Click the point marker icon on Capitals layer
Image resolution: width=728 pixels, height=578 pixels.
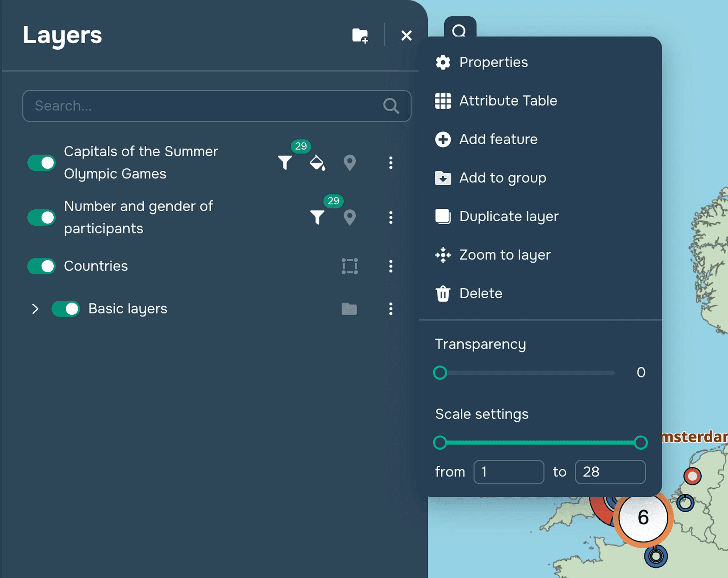pos(349,163)
